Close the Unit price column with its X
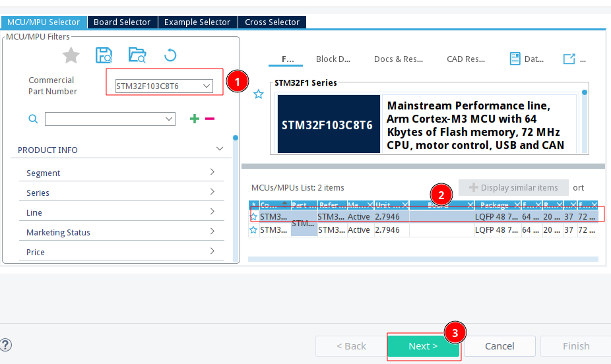 tap(405, 205)
